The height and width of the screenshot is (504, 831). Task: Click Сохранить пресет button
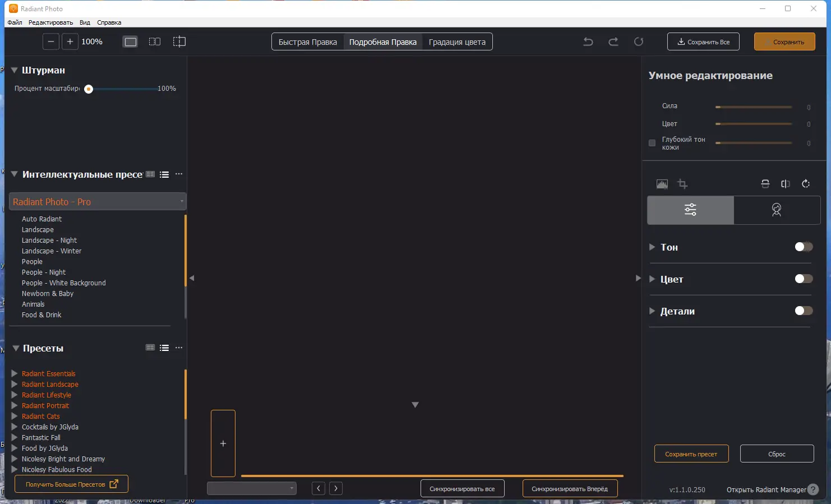[691, 454]
